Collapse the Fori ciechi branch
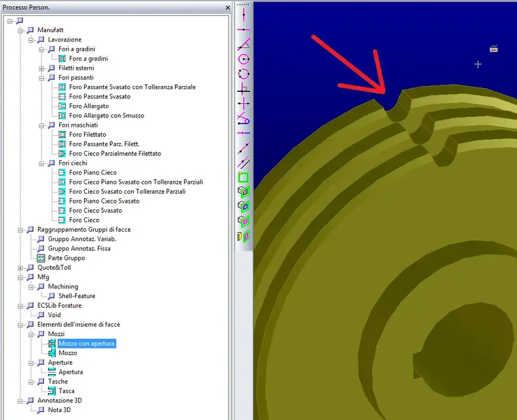Image resolution: width=517 pixels, height=420 pixels. tap(41, 163)
